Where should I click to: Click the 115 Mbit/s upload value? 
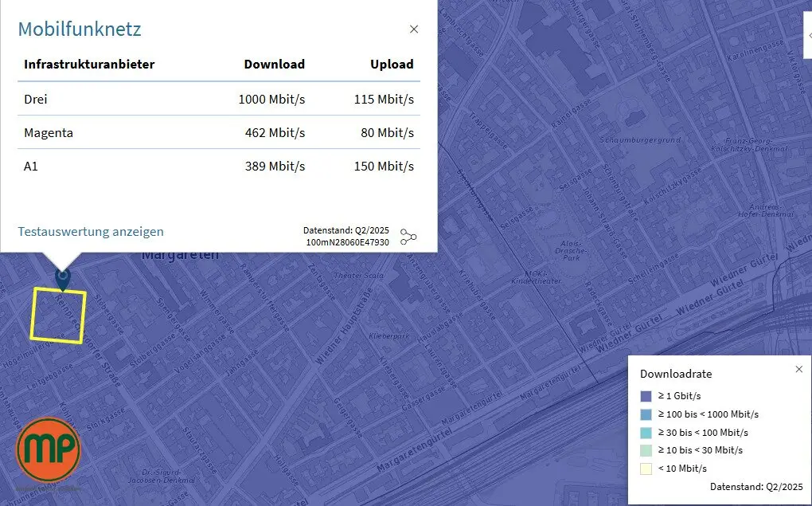384,99
